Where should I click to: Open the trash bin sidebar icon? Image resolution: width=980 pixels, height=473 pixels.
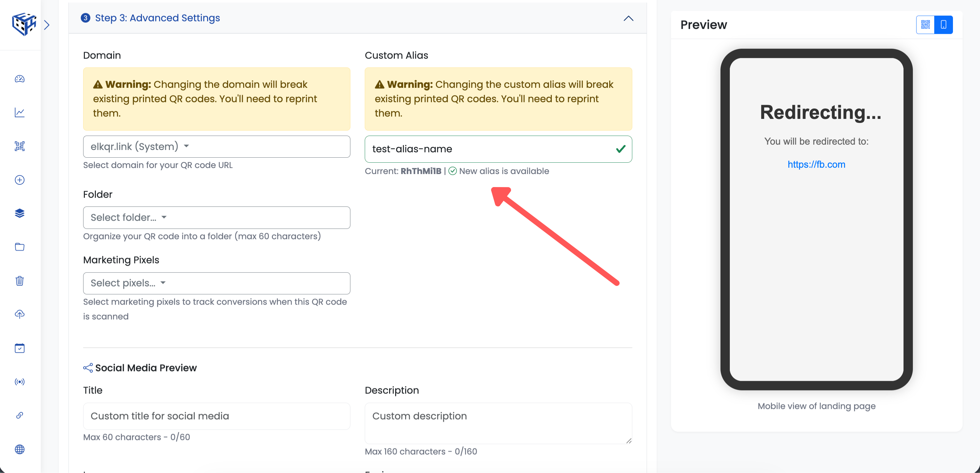click(20, 281)
